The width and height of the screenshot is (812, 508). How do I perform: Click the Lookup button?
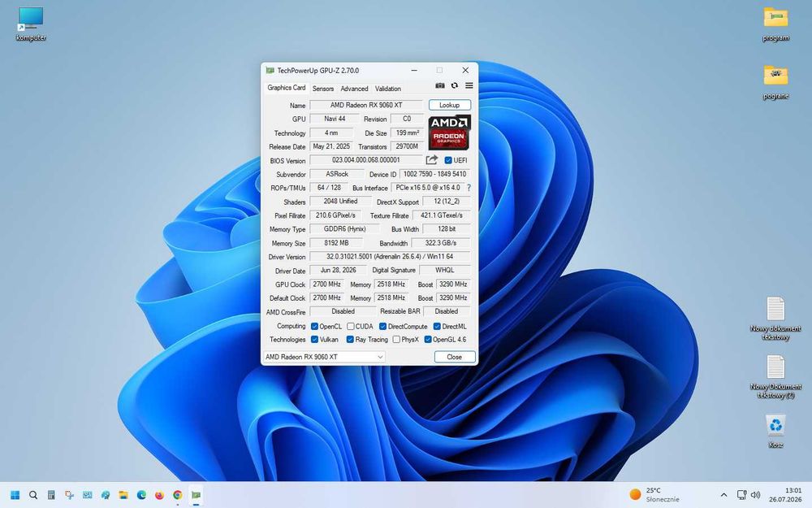click(450, 105)
